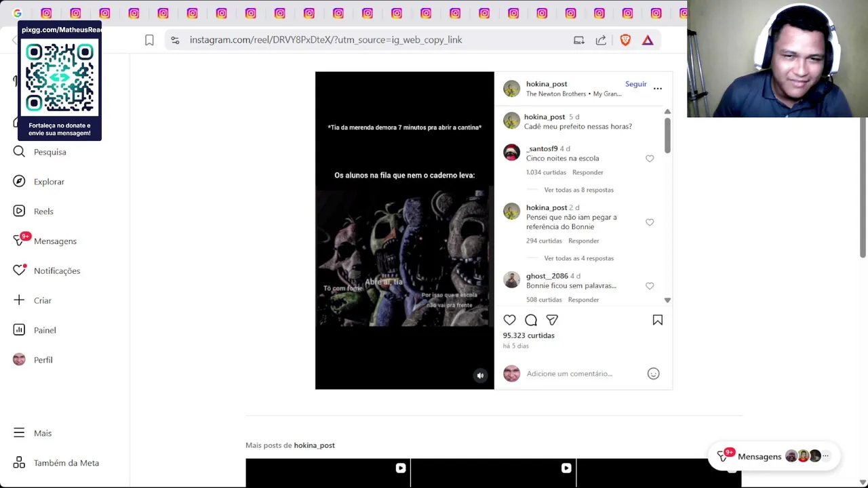The height and width of the screenshot is (488, 868).
Task: Open site settings icon in address bar
Action: click(x=175, y=40)
